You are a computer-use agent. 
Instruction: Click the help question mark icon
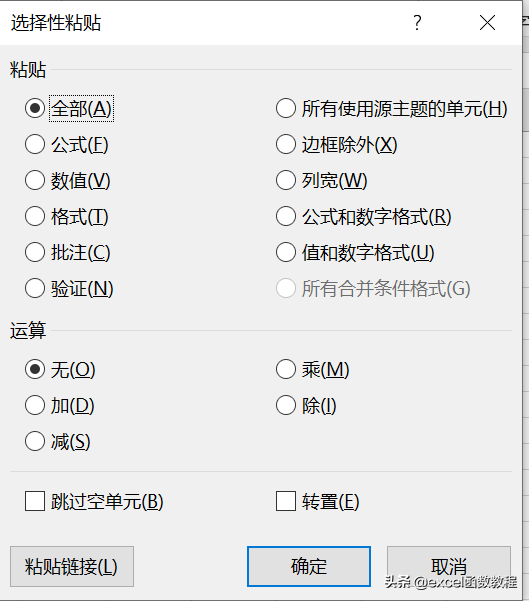[417, 23]
